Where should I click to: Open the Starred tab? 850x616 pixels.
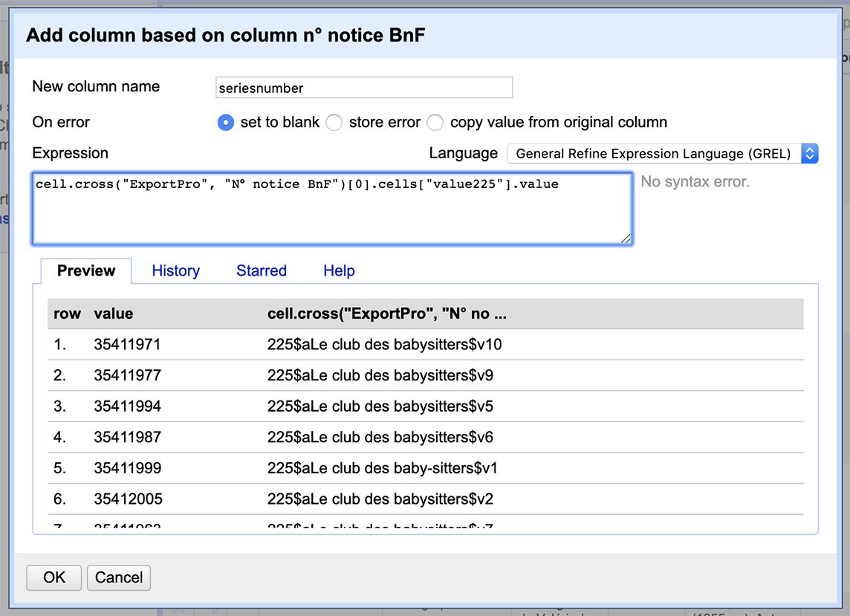click(x=262, y=271)
